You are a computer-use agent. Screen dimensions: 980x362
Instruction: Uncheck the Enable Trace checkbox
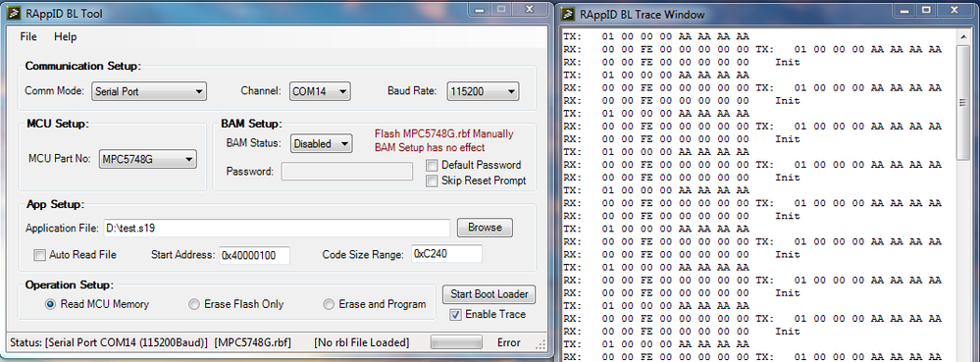click(455, 315)
